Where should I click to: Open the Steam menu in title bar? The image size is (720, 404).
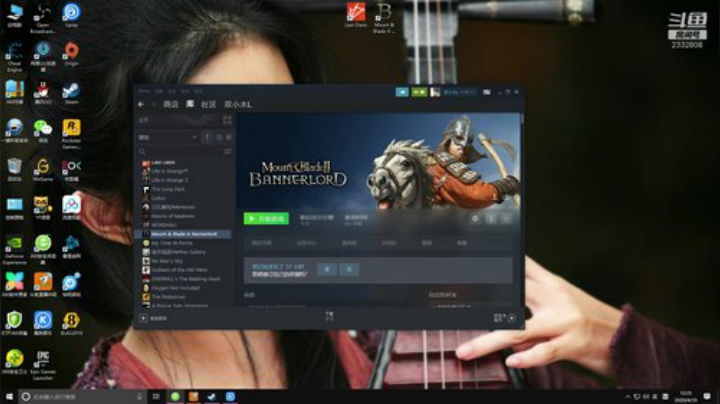click(x=144, y=91)
